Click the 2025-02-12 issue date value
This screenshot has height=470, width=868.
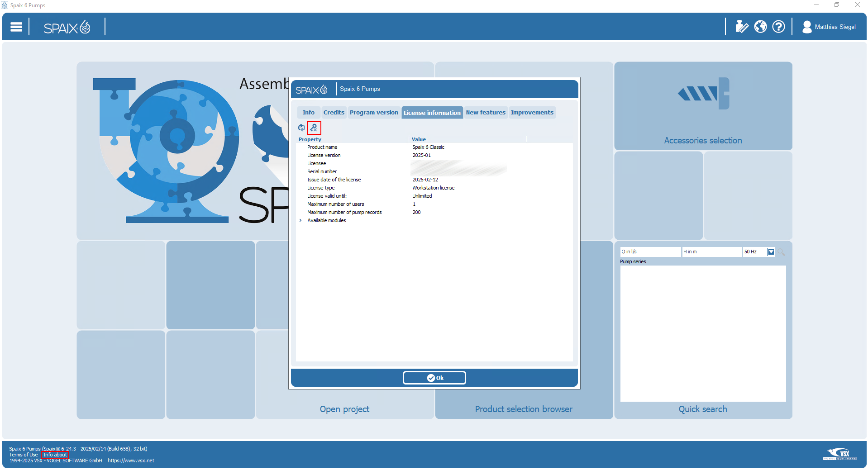pos(425,180)
